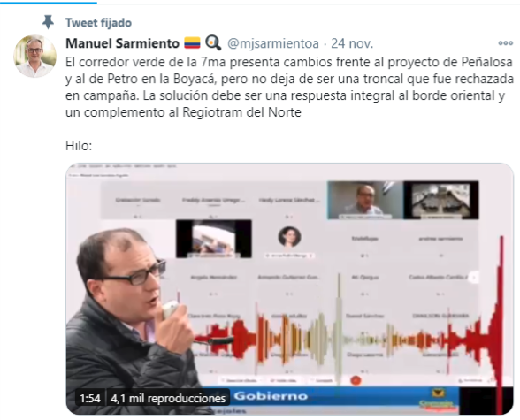Click the magnifying glass emoji after the name
Viewport: 520px width, 420px height.
click(x=213, y=43)
